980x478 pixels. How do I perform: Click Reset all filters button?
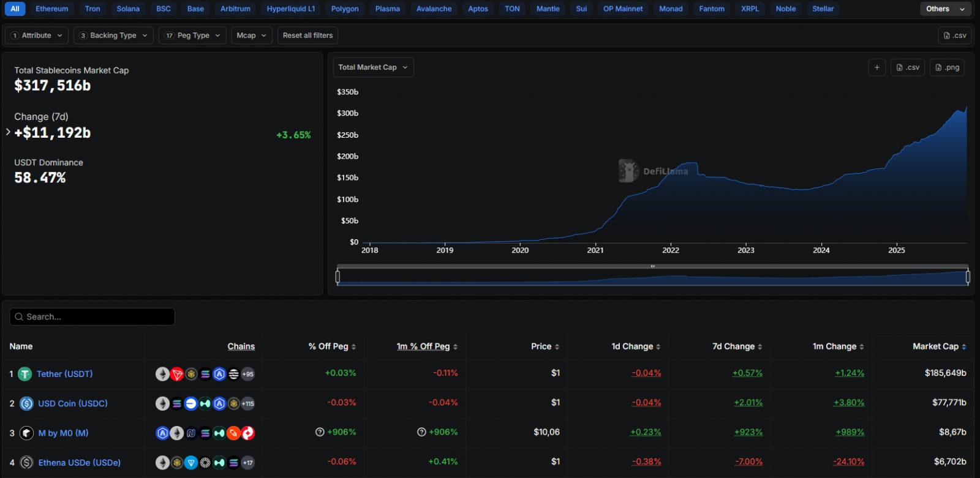(307, 35)
